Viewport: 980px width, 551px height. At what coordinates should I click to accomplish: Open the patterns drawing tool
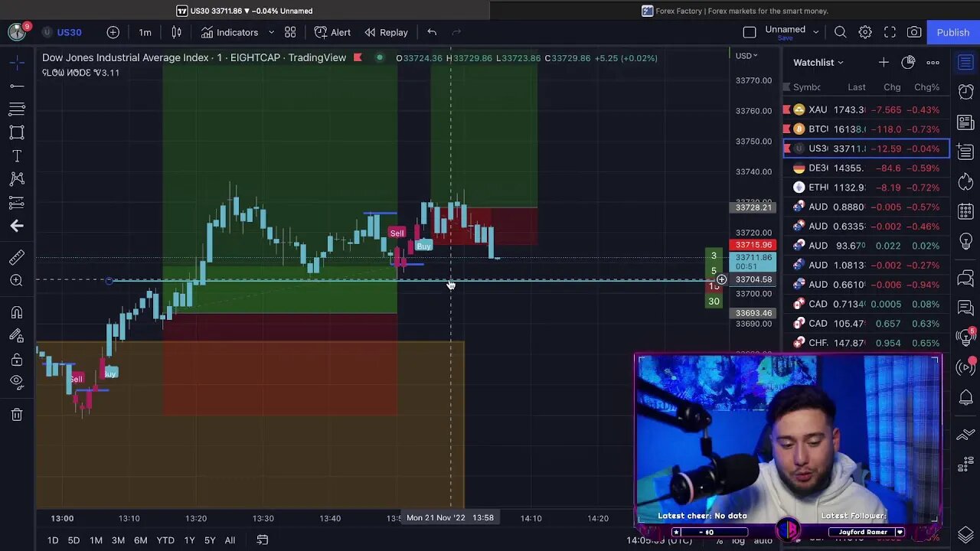[17, 178]
